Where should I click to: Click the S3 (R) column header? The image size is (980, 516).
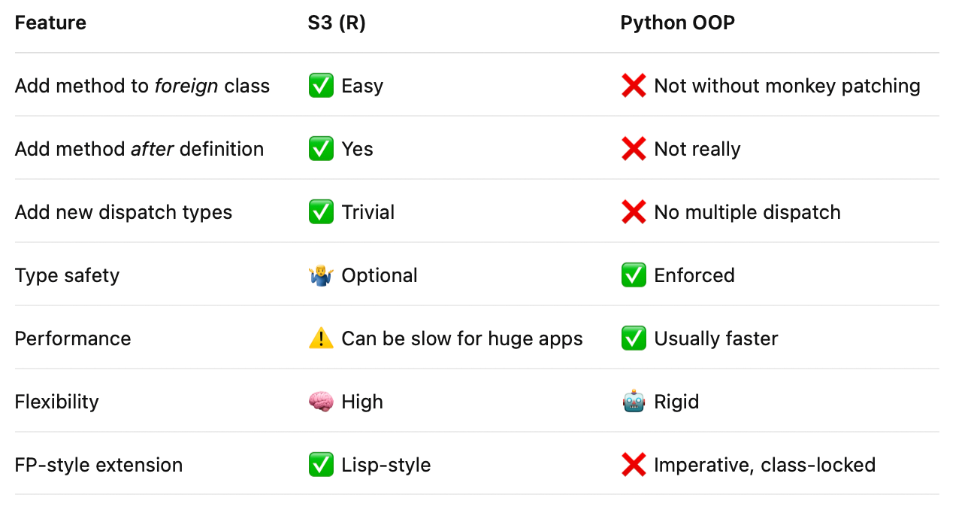coord(337,23)
